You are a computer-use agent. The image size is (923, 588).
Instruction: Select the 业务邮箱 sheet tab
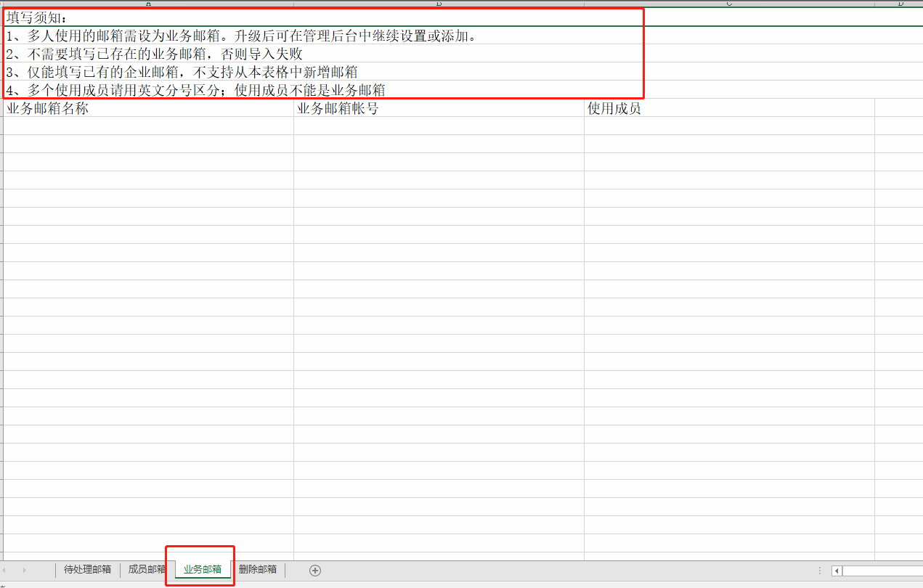(x=203, y=570)
